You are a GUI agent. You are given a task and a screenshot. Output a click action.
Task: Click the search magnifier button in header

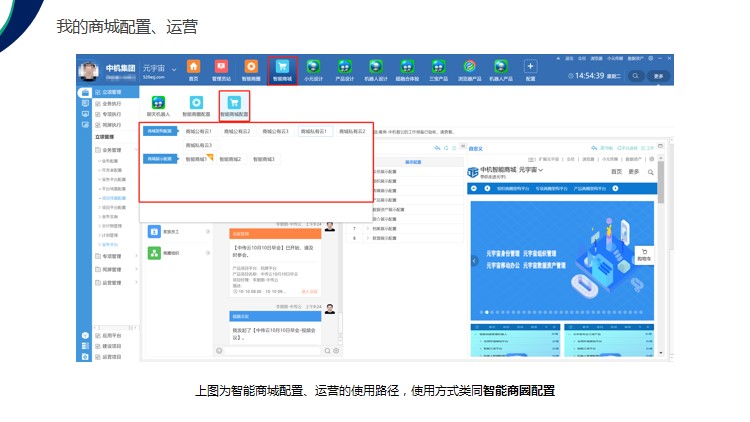635,76
